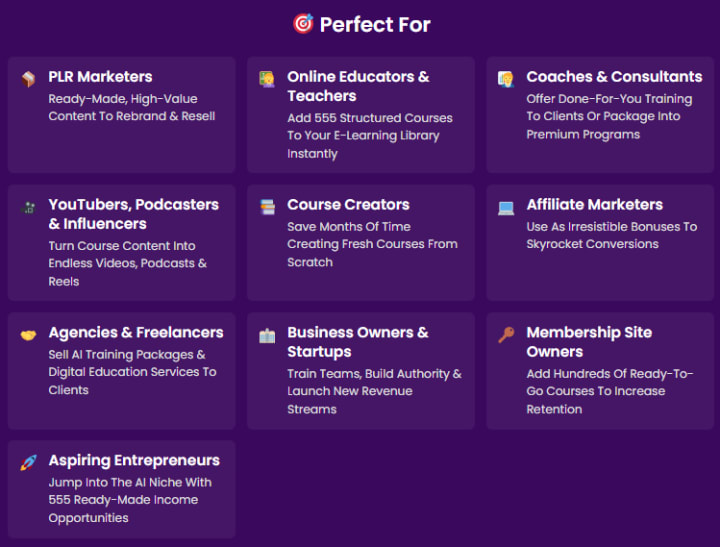Click the building icon for Business Owners
Image resolution: width=720 pixels, height=547 pixels.
[267, 335]
